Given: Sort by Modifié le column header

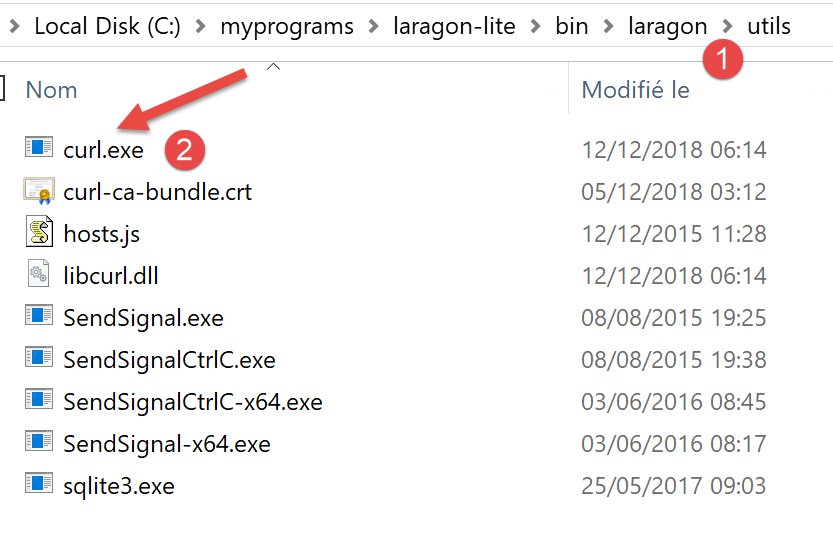Looking at the screenshot, I should click(x=636, y=90).
